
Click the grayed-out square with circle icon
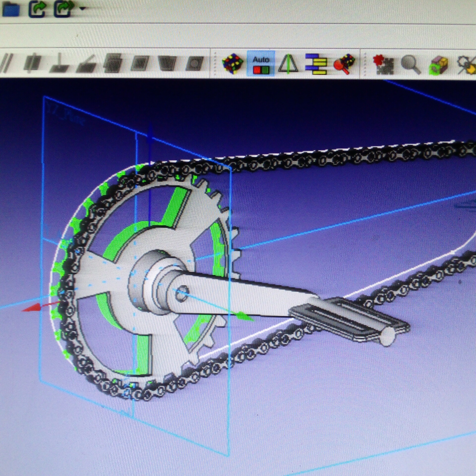195,63
